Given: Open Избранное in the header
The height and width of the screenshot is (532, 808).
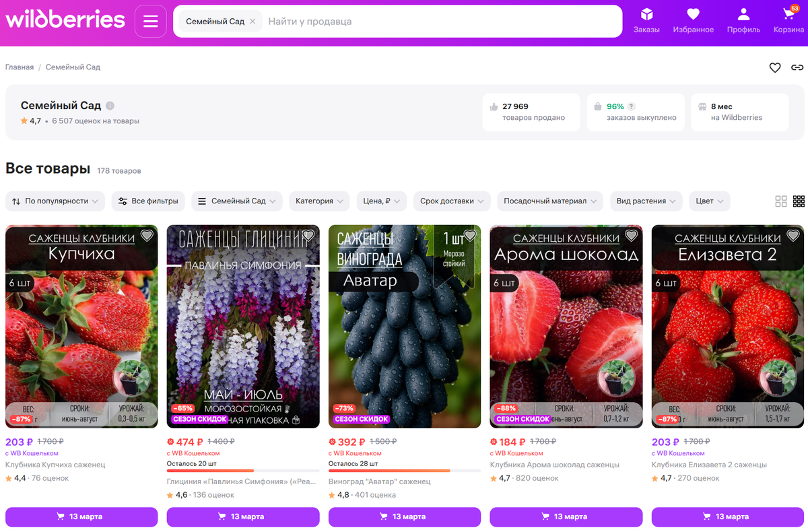Looking at the screenshot, I should click(694, 20).
